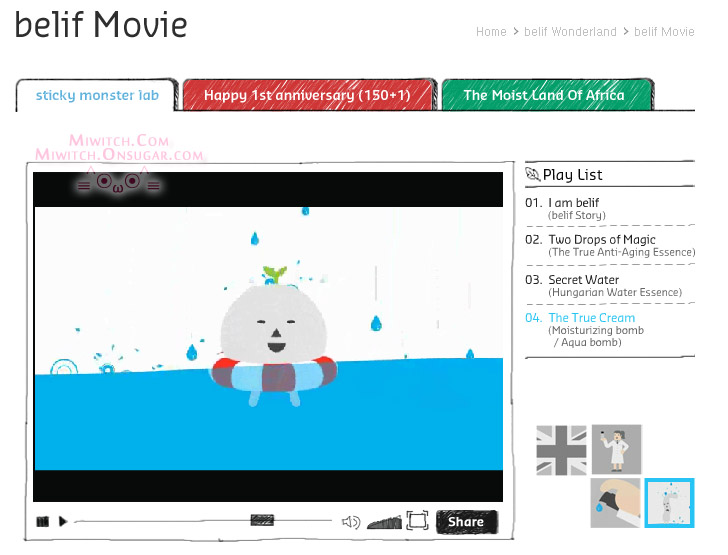This screenshot has width=728, height=555.
Task: Select the highlighted blue-bordered thumbnail
Action: [x=669, y=503]
